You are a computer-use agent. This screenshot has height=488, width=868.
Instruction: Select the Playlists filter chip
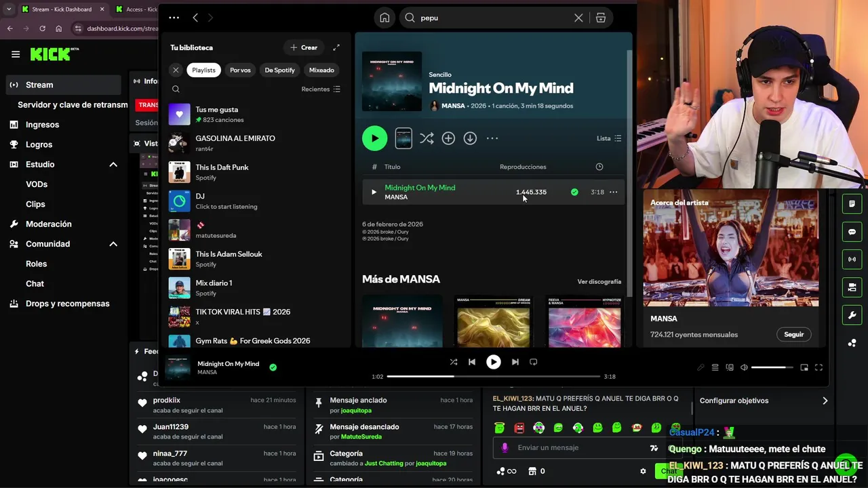(x=203, y=70)
